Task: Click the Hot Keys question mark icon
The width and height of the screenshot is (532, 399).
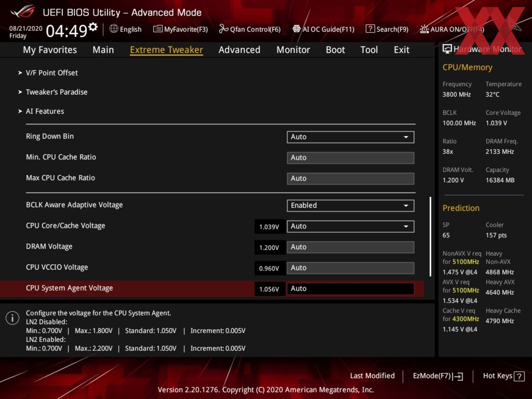Action: click(519, 376)
